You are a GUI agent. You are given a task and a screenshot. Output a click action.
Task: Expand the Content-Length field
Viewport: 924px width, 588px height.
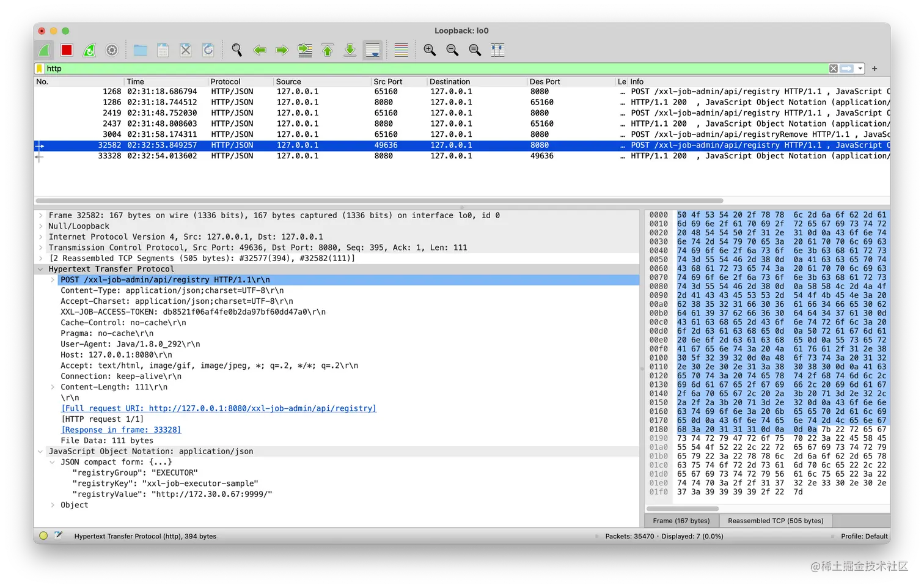(x=53, y=387)
